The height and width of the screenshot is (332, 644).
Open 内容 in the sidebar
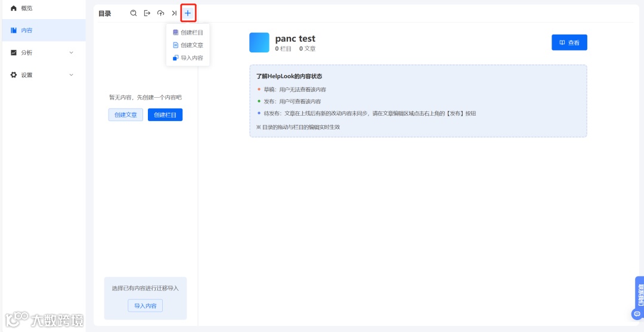click(44, 30)
